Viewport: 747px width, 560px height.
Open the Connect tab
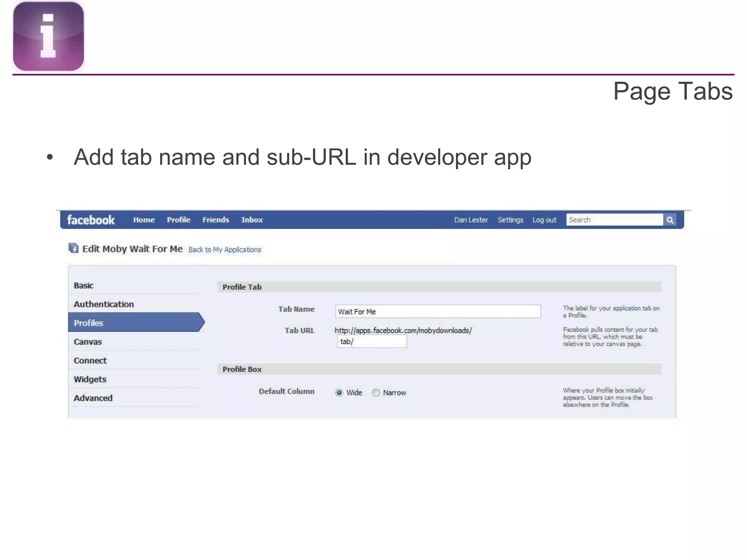133,361
